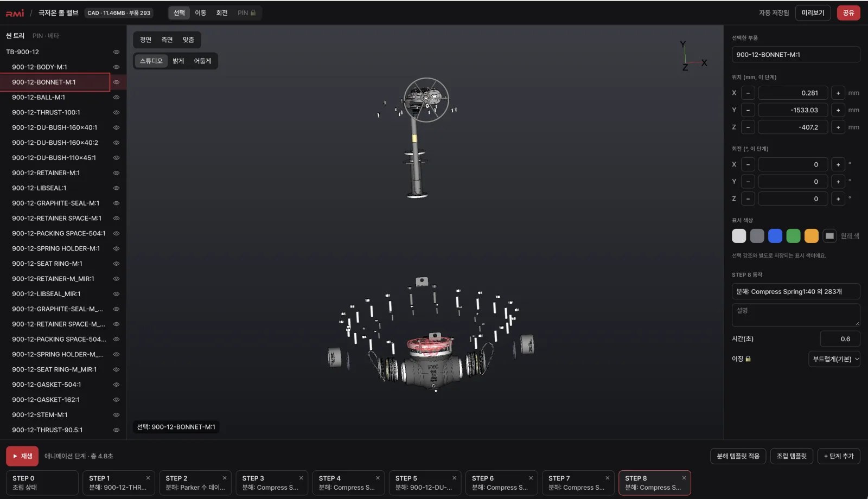The width and height of the screenshot is (868, 499).
Task: Choose the green display color swatch
Action: pyautogui.click(x=793, y=236)
